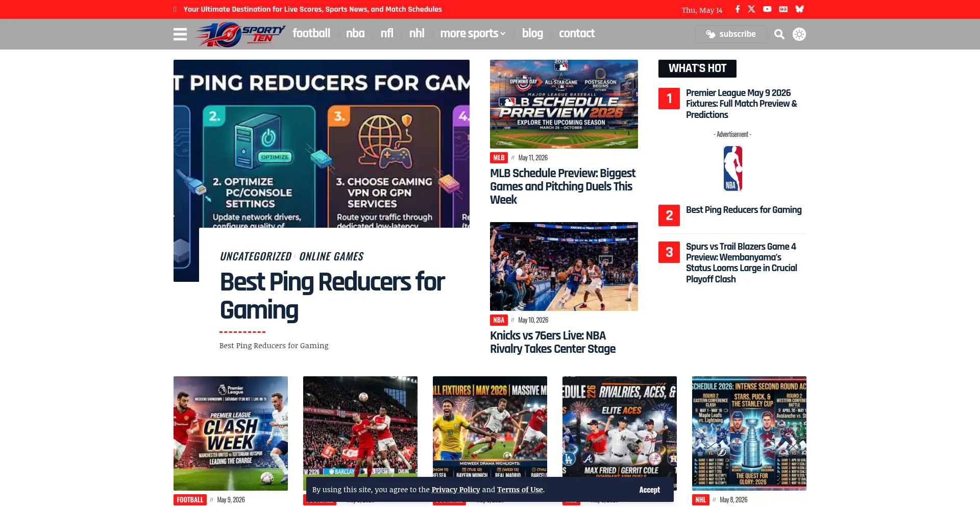The width and height of the screenshot is (980, 507).
Task: Open the Online Games category link
Action: click(x=331, y=256)
